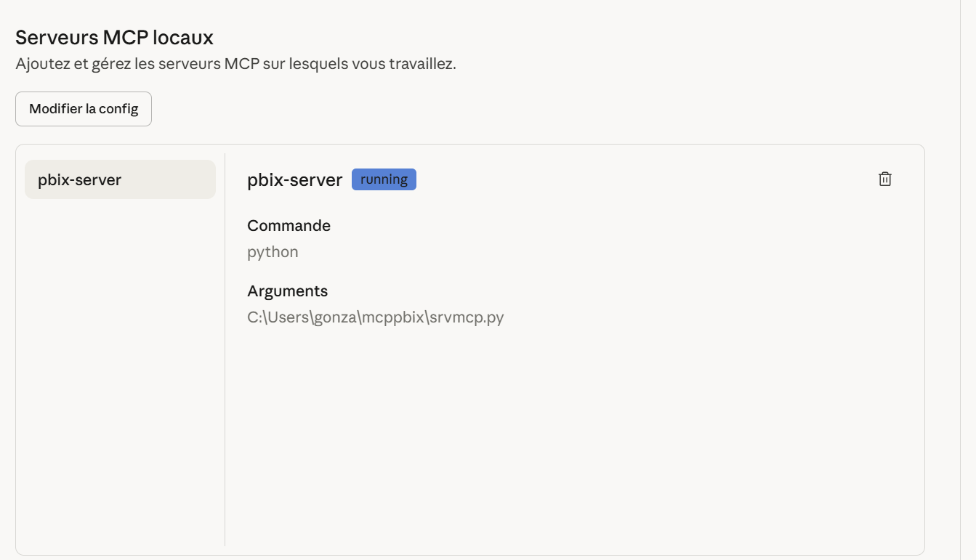Click the Serveurs MCP locaux heading
Viewport: 976px width, 560px height.
[114, 37]
